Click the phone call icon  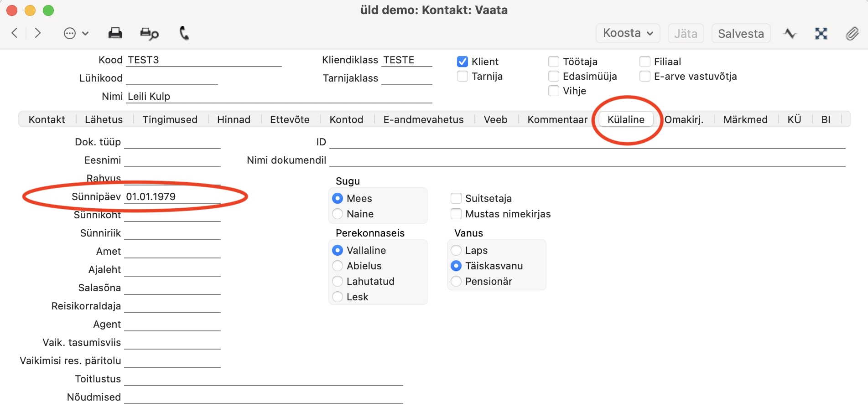(x=184, y=33)
